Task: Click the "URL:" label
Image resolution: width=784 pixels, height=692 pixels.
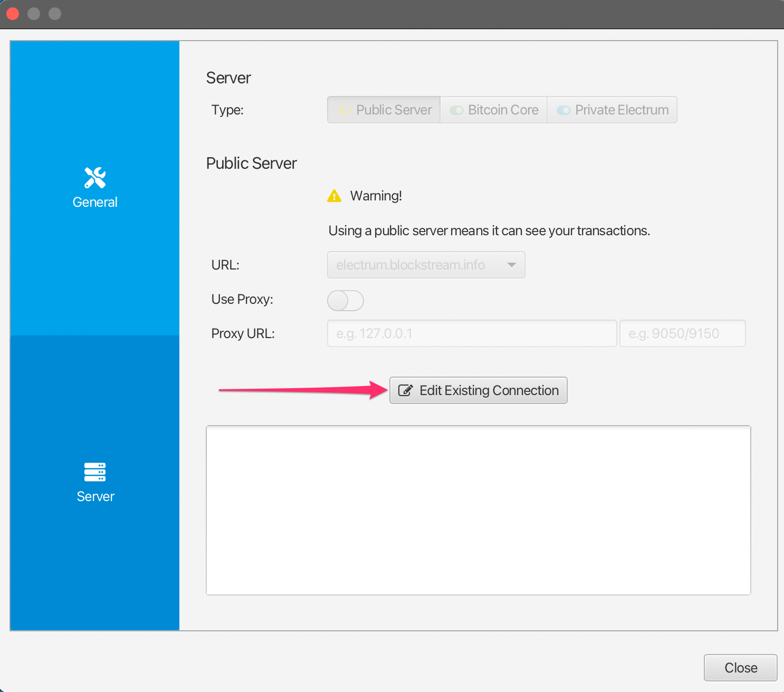Action: pos(225,265)
